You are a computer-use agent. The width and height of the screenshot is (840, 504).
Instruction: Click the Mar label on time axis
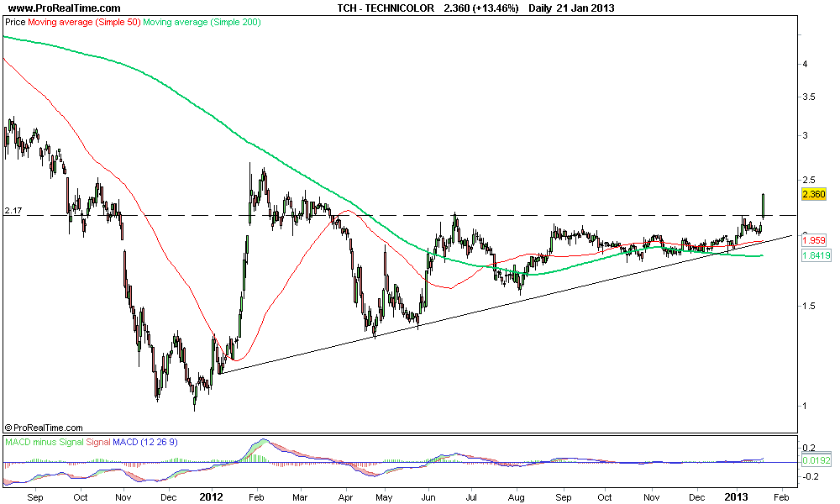[301, 497]
